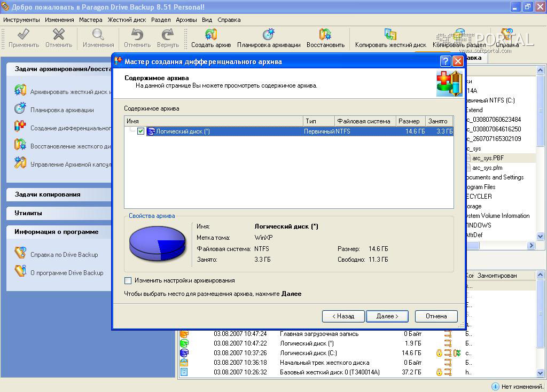Select Начальный трек жесткого диска row
Viewport: 547px width, 392px height.
click(324, 362)
